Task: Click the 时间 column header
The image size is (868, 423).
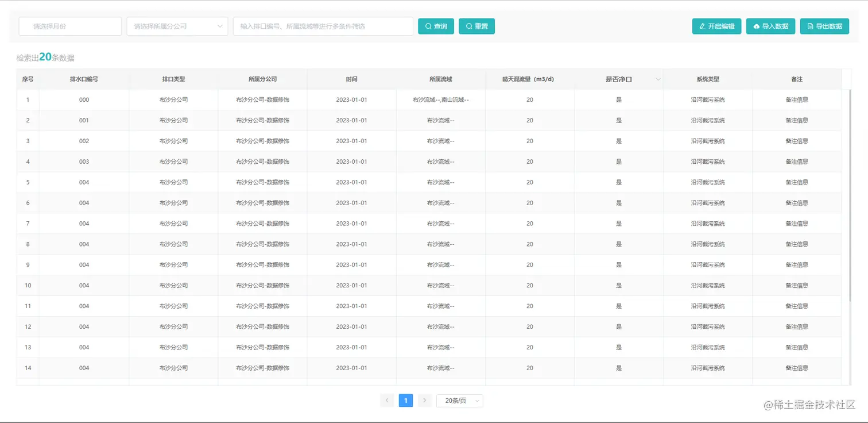Action: (351, 79)
